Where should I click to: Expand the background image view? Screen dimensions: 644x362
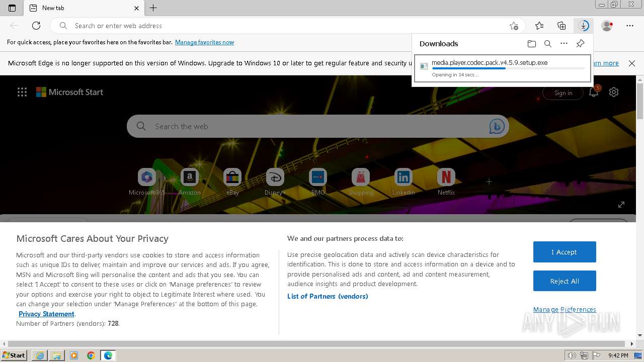point(621,205)
